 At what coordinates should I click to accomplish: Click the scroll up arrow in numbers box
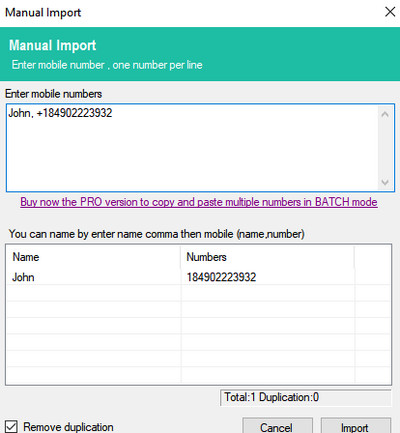tap(385, 114)
